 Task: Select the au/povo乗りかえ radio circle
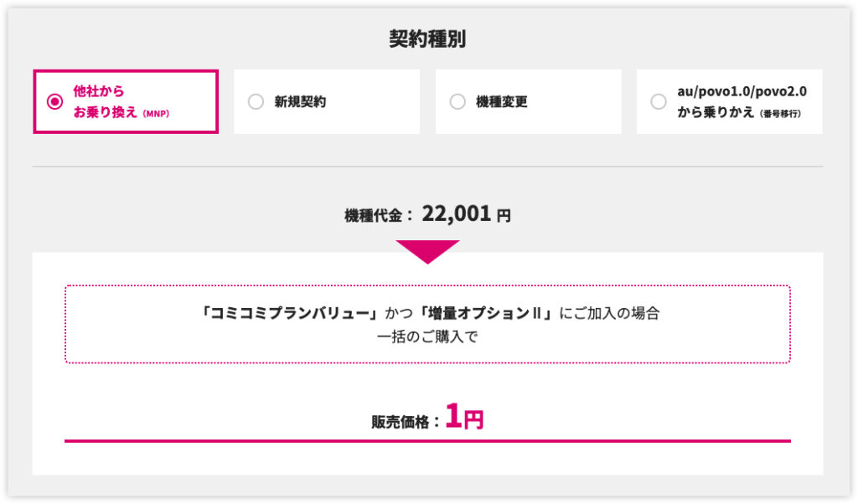coord(659,101)
